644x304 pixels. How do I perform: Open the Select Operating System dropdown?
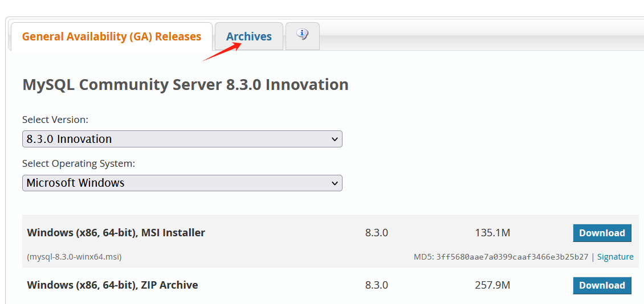click(x=182, y=183)
